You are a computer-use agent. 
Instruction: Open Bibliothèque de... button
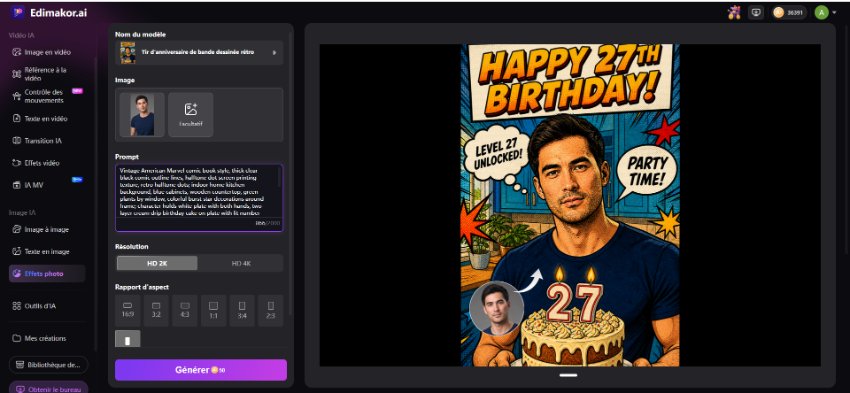(x=49, y=365)
